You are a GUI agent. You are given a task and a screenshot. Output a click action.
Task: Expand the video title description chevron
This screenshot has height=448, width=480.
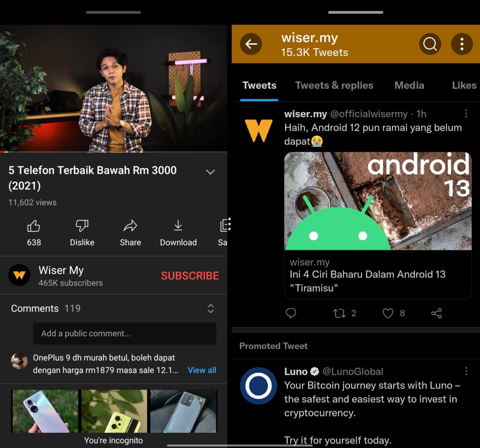210,172
